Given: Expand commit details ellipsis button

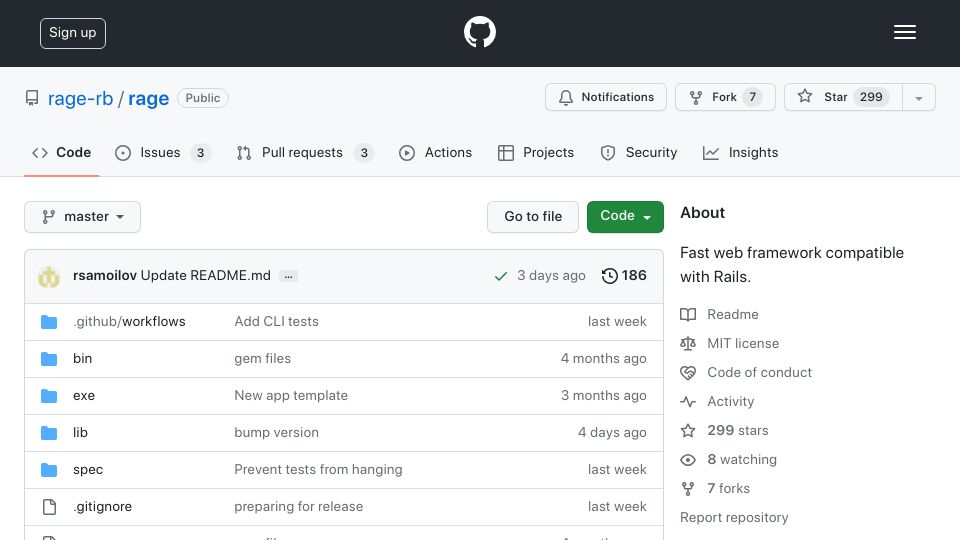Looking at the screenshot, I should (x=288, y=276).
